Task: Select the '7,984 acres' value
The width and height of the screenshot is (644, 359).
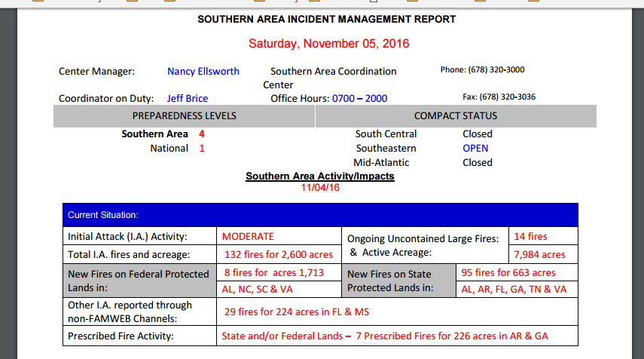Action: 539,255
